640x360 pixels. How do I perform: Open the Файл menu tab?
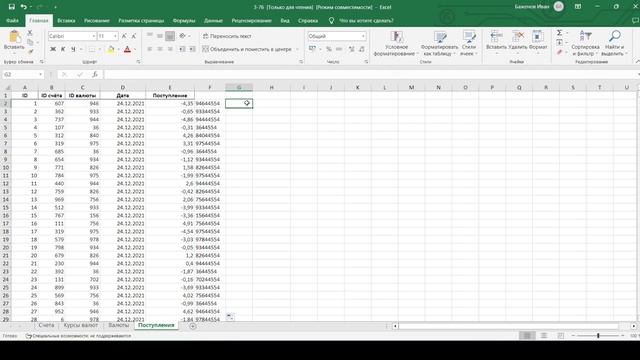pyautogui.click(x=12, y=20)
